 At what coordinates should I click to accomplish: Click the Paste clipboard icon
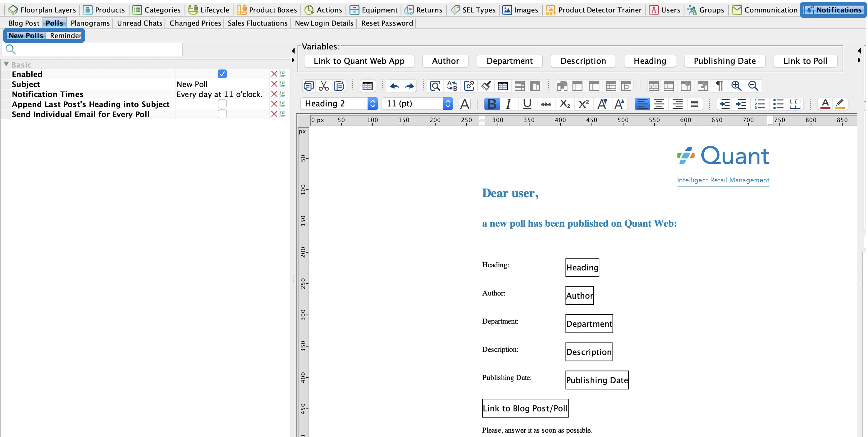[x=339, y=86]
